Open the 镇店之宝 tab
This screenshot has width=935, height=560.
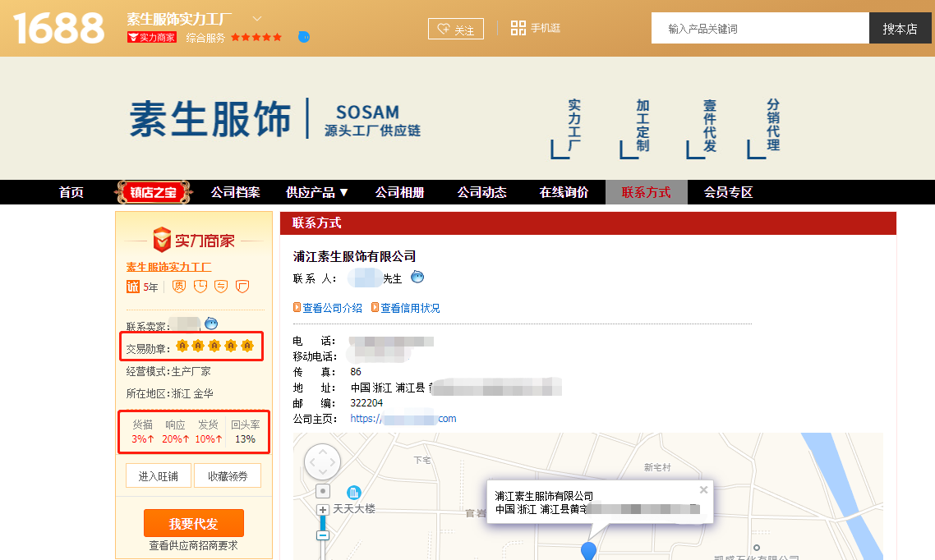(x=154, y=192)
